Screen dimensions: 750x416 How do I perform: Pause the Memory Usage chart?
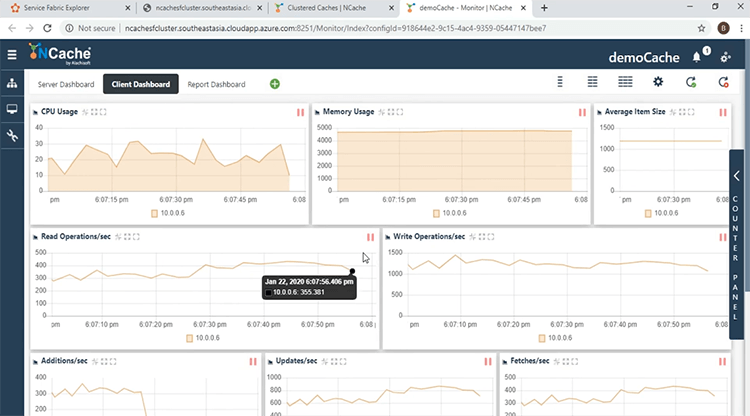582,112
